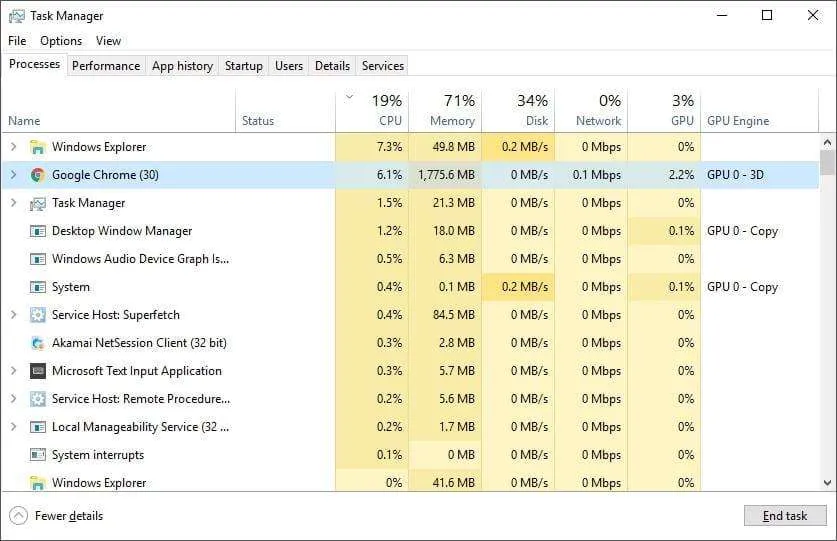
Task: Select the Akamai NetSession Client (32 bit) name
Action: pos(139,343)
